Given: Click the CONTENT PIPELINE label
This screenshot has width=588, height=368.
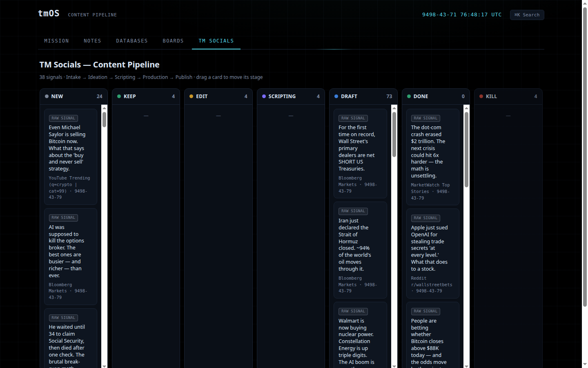Looking at the screenshot, I should pyautogui.click(x=92, y=15).
